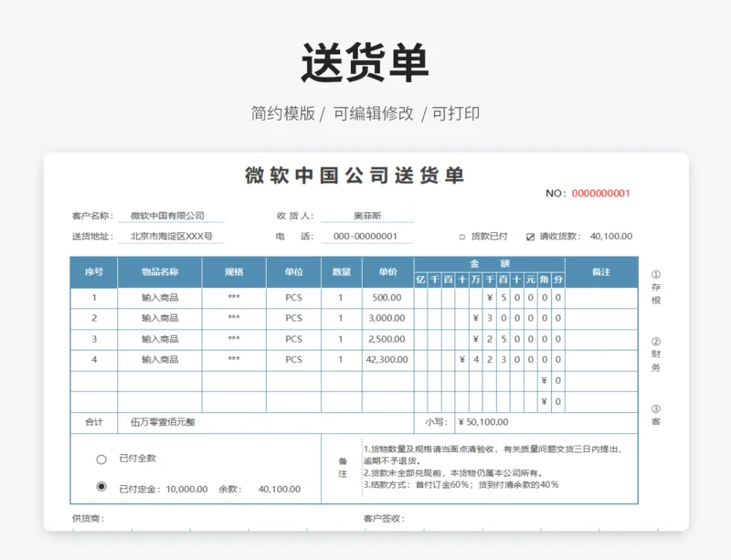Click the 40,100.00 value beside 请收货款
The image size is (731, 560).
click(611, 237)
